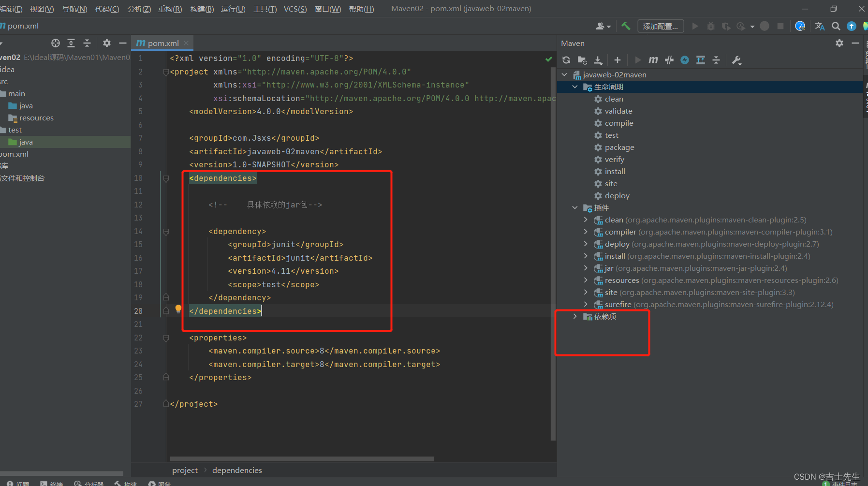868x486 pixels.
Task: Select project in the breadcrumb bar
Action: (185, 470)
